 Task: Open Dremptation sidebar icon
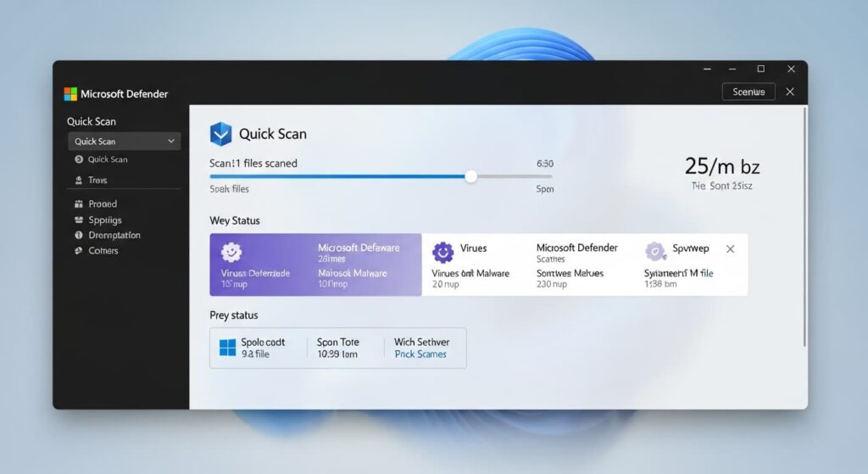[79, 236]
